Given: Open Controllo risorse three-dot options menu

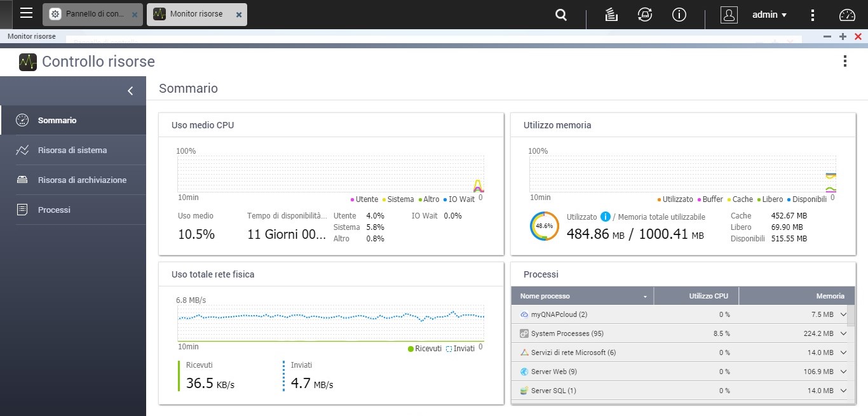Looking at the screenshot, I should [x=844, y=61].
